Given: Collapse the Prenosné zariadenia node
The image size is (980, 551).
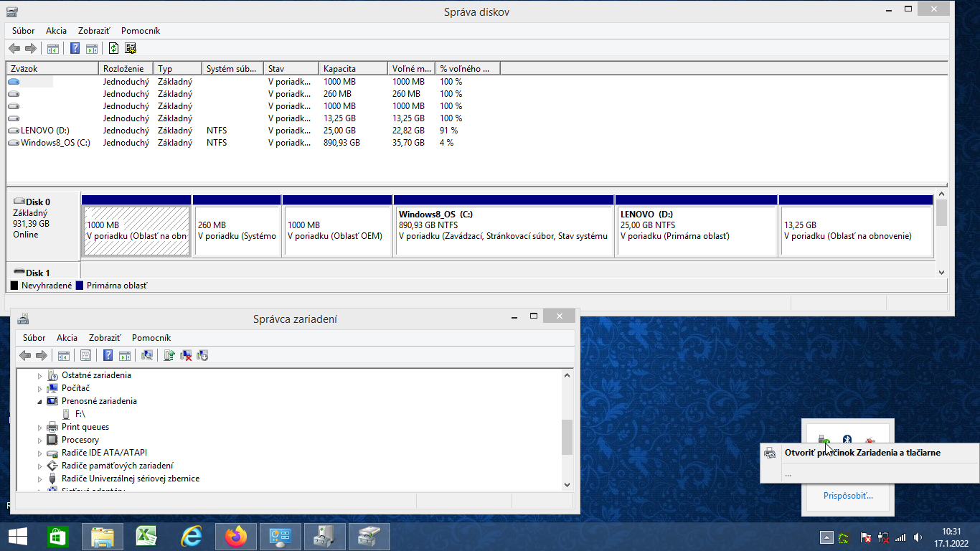Looking at the screenshot, I should (x=40, y=402).
